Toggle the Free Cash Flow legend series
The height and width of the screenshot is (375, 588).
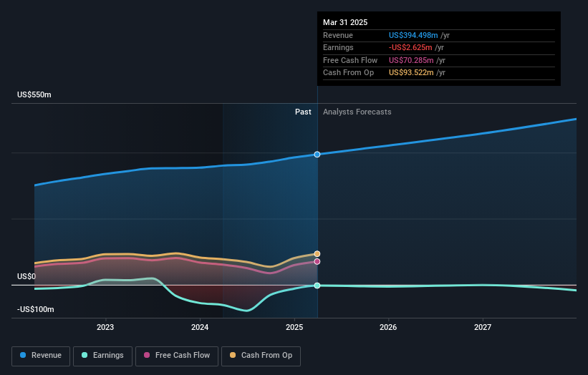pyautogui.click(x=177, y=356)
